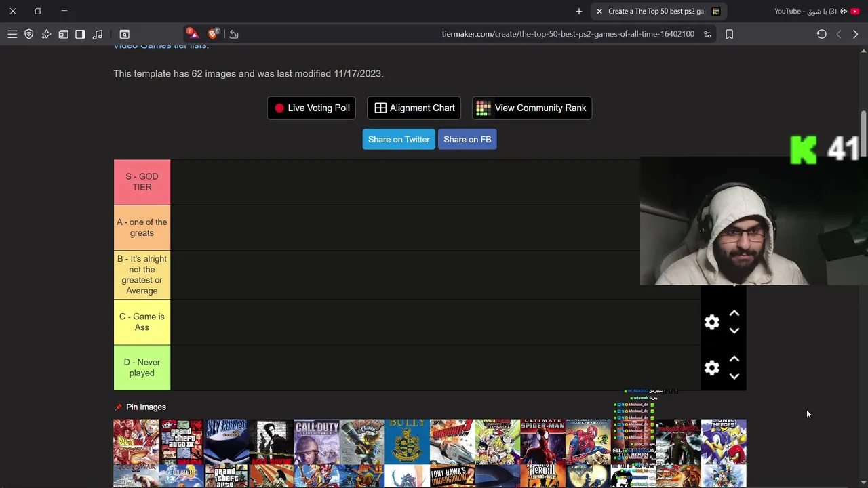
Task: Share the tier list on Twitter
Action: pos(399,139)
